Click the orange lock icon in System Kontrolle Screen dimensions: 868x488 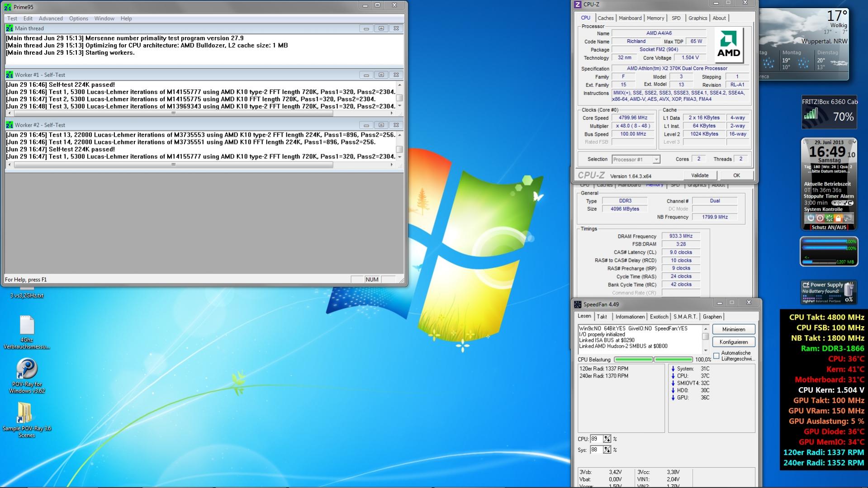click(x=838, y=218)
